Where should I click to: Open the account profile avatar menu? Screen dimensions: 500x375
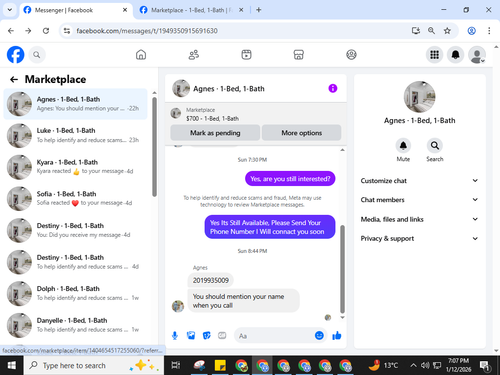point(477,55)
